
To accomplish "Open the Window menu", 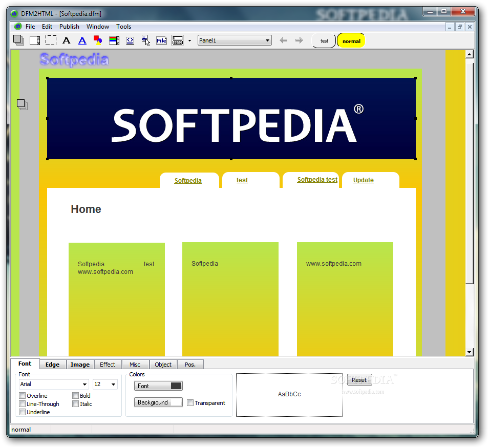I will [x=98, y=27].
